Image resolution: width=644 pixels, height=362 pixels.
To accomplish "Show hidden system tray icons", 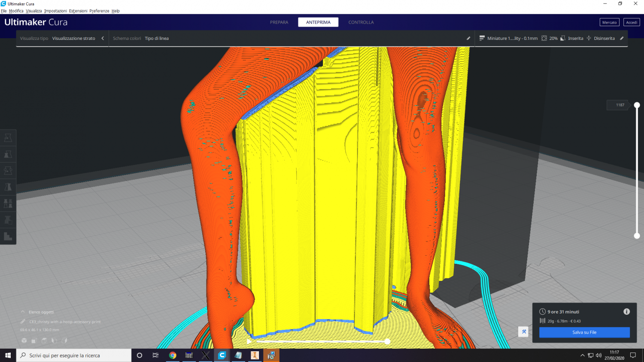I will 582,355.
